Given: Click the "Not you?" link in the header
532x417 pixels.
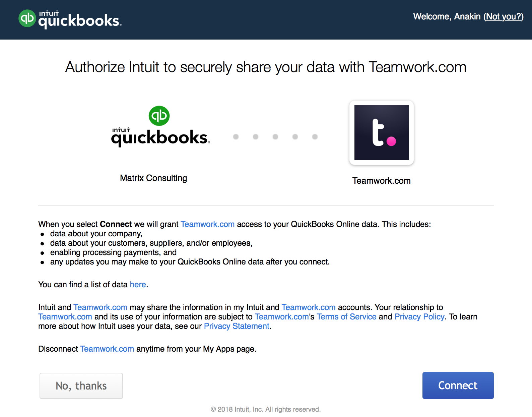Looking at the screenshot, I should [x=504, y=16].
